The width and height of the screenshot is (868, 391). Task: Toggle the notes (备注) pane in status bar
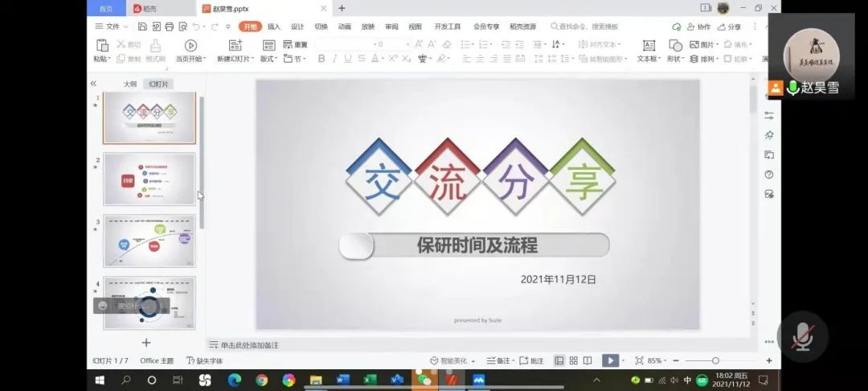(499, 360)
